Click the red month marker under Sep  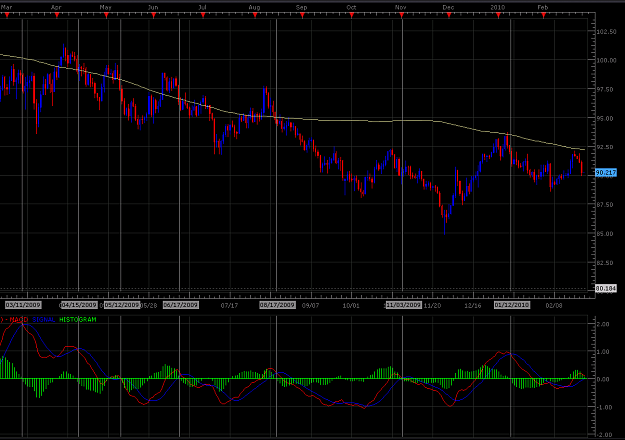click(303, 15)
